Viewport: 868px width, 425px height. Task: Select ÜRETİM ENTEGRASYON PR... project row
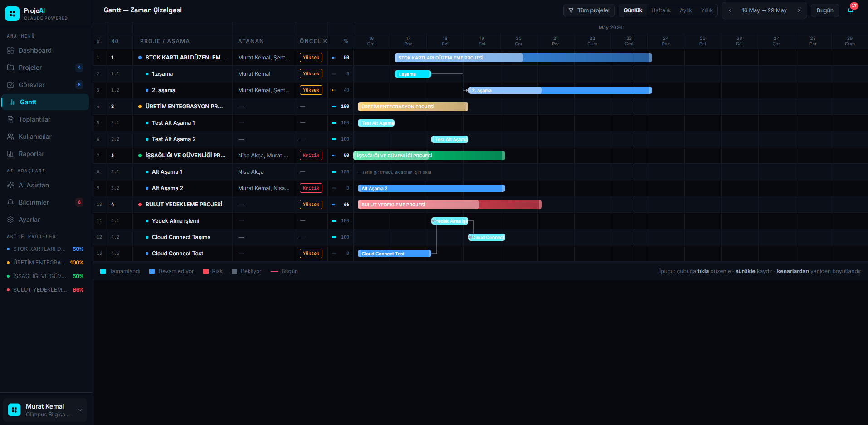[184, 107]
